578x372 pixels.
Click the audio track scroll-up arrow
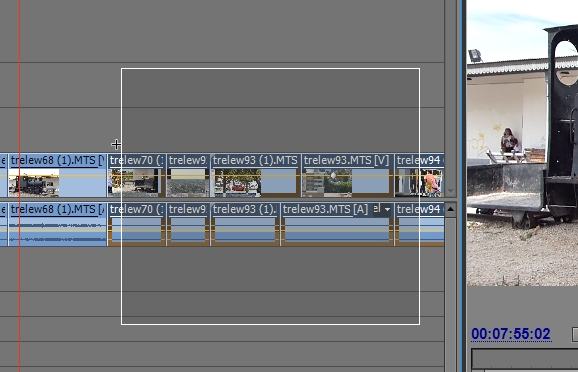[450, 209]
